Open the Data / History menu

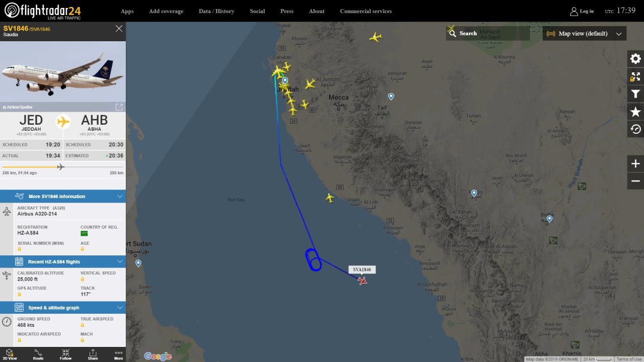point(216,11)
